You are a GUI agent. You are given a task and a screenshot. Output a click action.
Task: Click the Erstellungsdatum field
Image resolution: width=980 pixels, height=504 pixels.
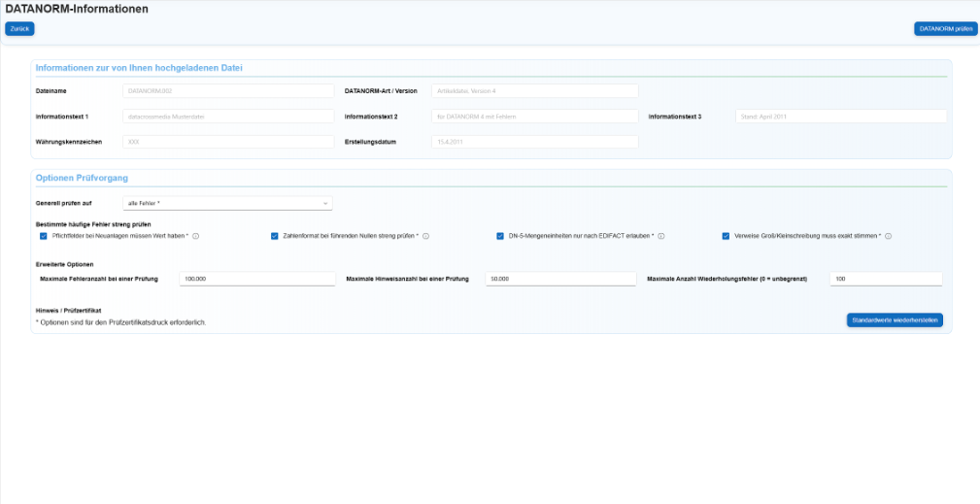[535, 142]
